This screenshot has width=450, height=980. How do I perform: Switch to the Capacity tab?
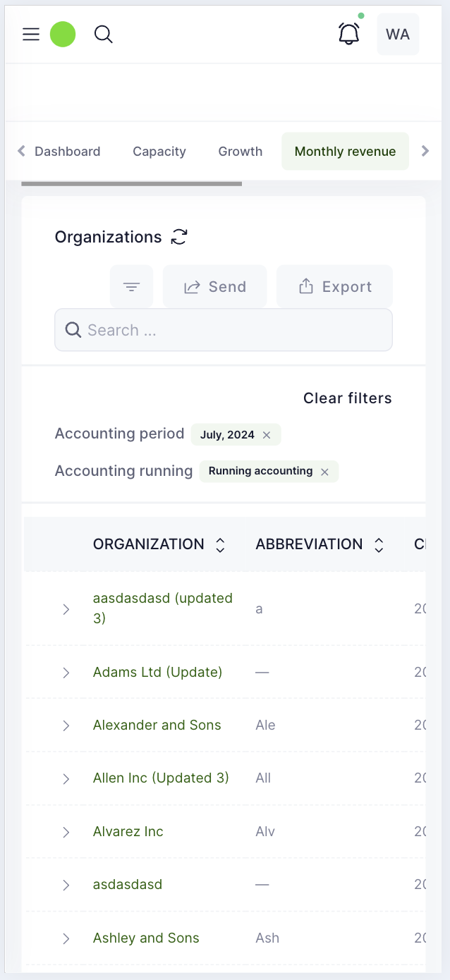pyautogui.click(x=159, y=152)
